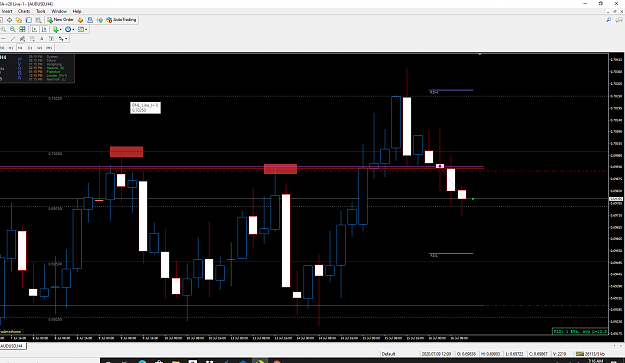Image resolution: width=625 pixels, height=363 pixels.
Task: Switch to H4 timeframe
Action: tap(20, 48)
